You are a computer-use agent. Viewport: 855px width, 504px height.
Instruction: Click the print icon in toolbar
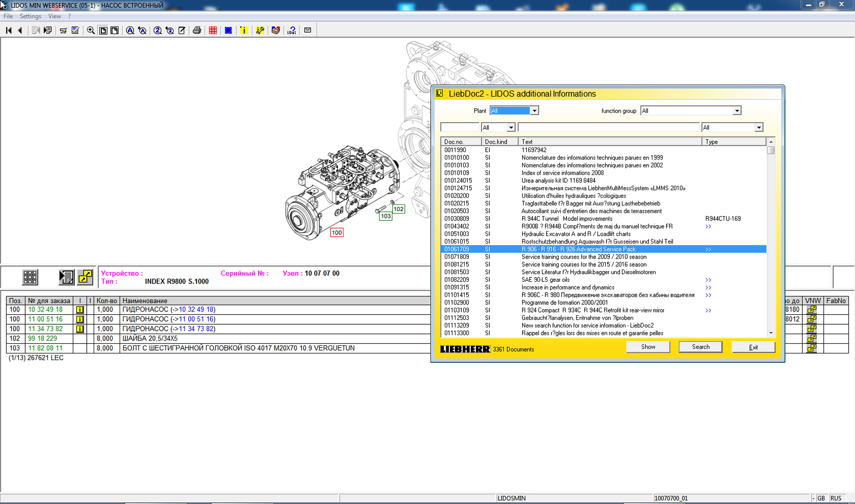click(x=197, y=30)
